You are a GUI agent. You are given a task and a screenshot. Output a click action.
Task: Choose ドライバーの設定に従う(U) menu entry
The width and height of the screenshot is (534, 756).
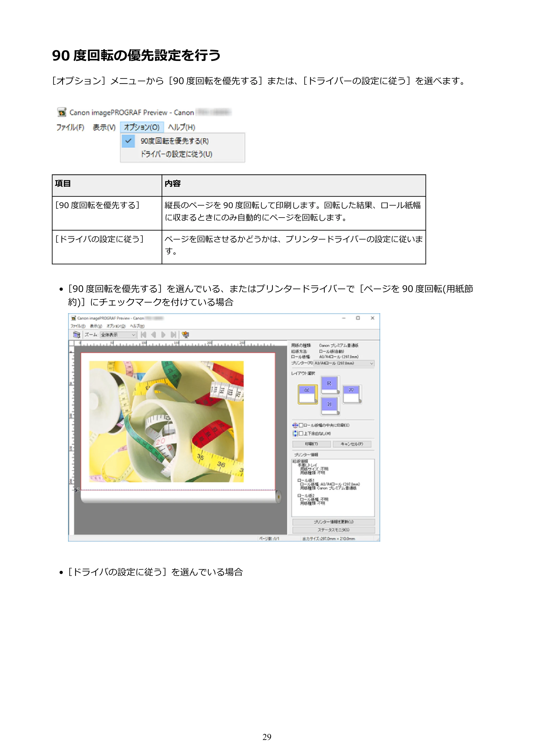click(x=183, y=154)
